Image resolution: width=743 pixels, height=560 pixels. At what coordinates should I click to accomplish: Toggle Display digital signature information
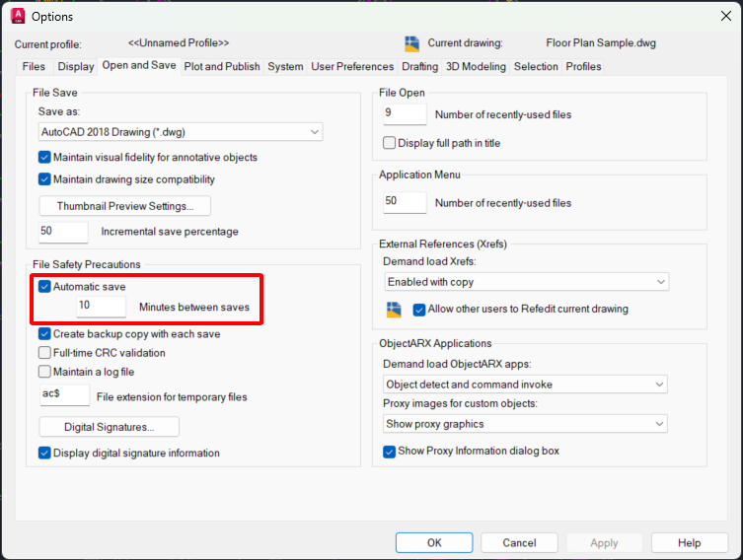coord(44,453)
